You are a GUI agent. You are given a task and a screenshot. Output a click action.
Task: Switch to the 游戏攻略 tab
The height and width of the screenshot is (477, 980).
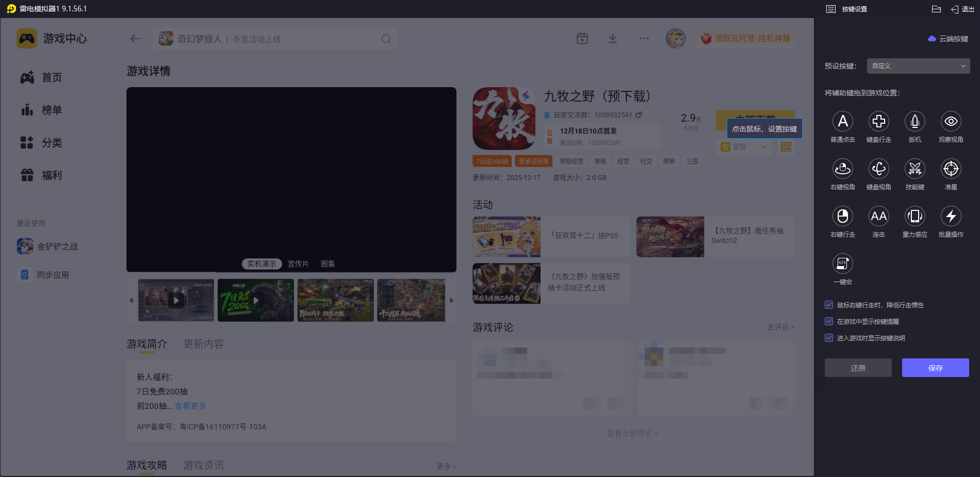(147, 465)
